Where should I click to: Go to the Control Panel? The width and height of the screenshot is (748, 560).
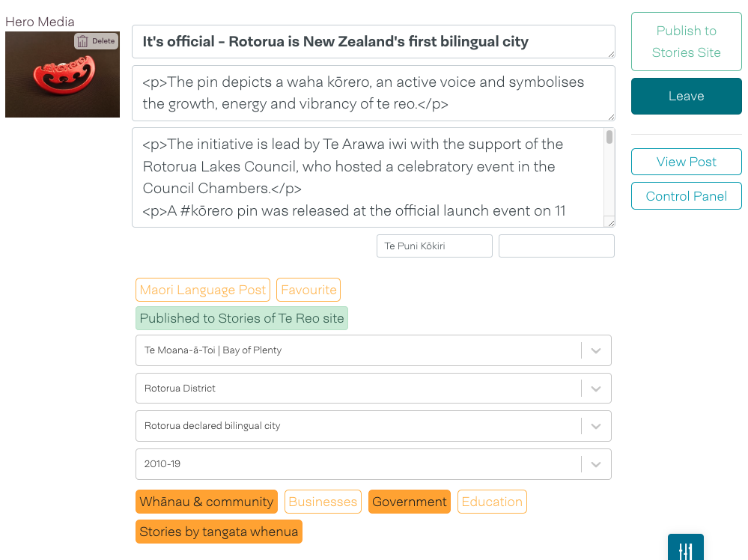686,196
